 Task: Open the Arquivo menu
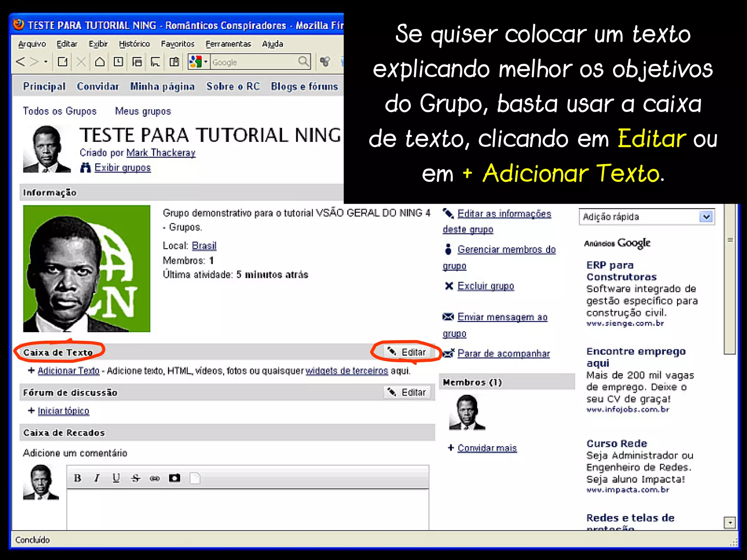coord(32,44)
